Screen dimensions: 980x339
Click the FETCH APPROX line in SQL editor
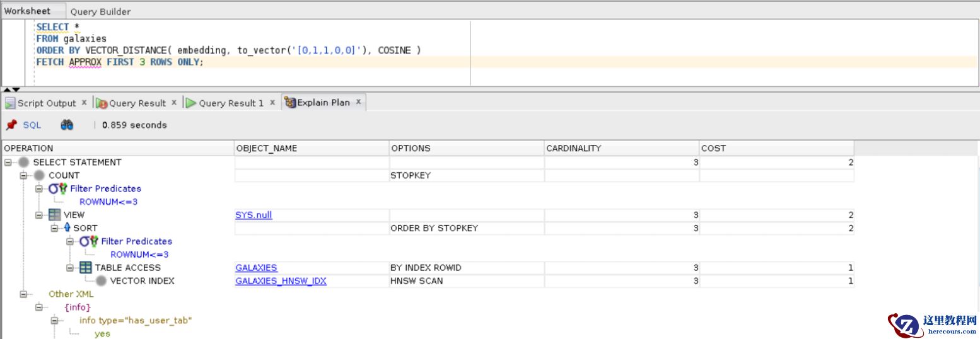[x=120, y=62]
